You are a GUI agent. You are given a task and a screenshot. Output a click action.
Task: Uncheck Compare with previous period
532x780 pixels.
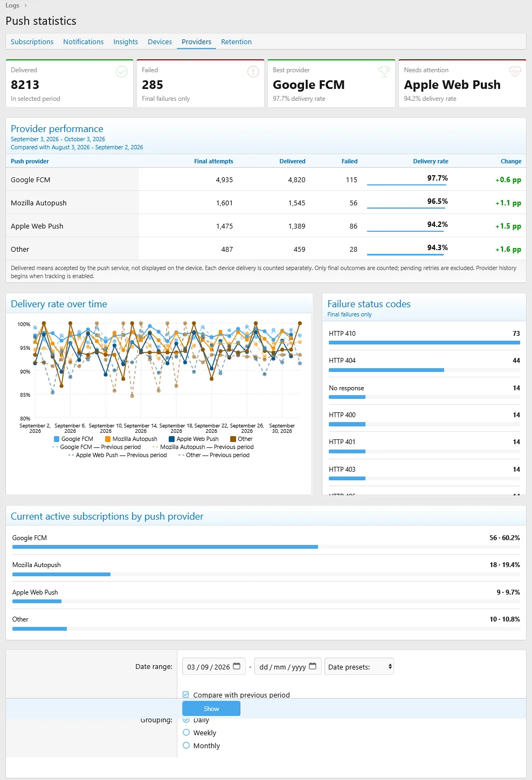[x=186, y=695]
